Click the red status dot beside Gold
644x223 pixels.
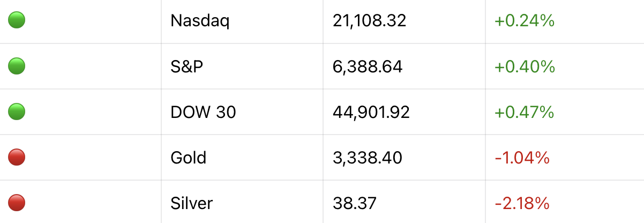[17, 158]
